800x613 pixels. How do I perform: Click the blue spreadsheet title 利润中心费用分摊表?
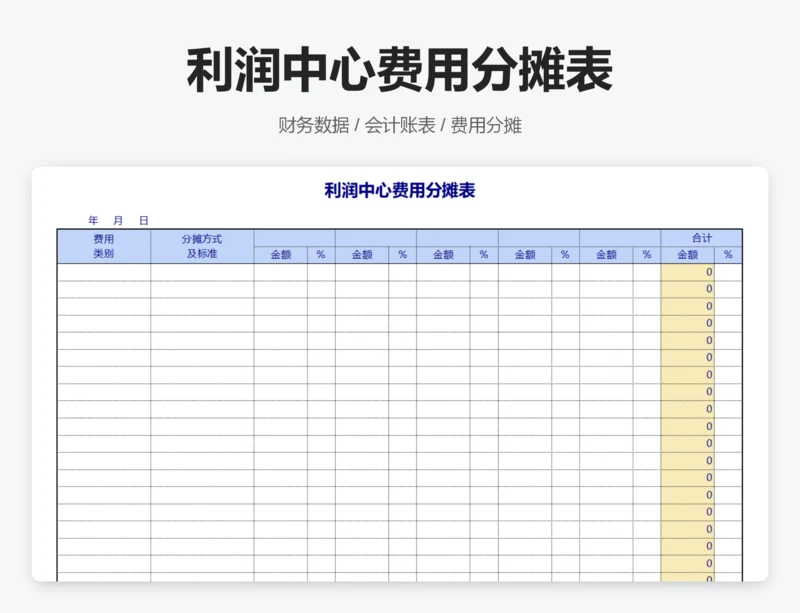(399, 190)
